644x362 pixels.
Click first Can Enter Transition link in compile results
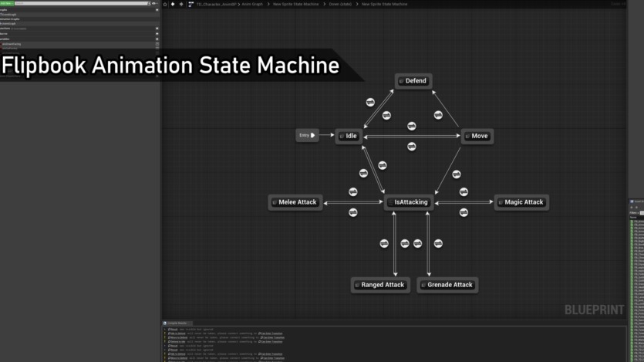tap(270, 333)
